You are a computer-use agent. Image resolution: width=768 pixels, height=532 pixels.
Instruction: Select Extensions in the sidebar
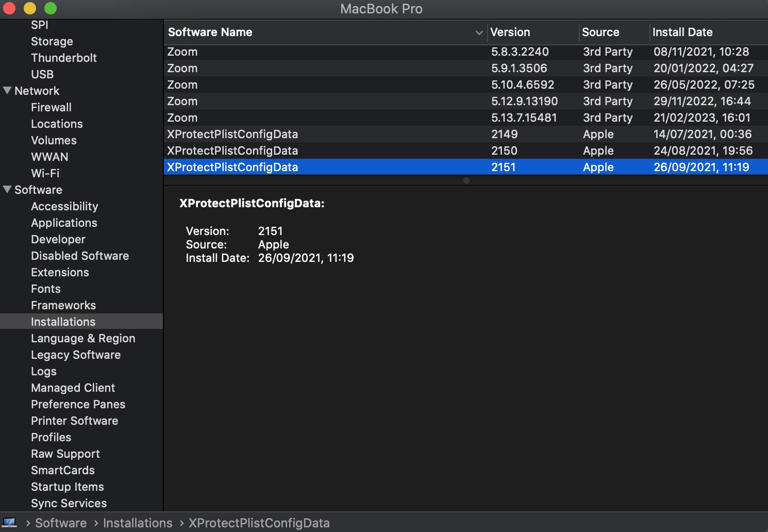point(60,272)
